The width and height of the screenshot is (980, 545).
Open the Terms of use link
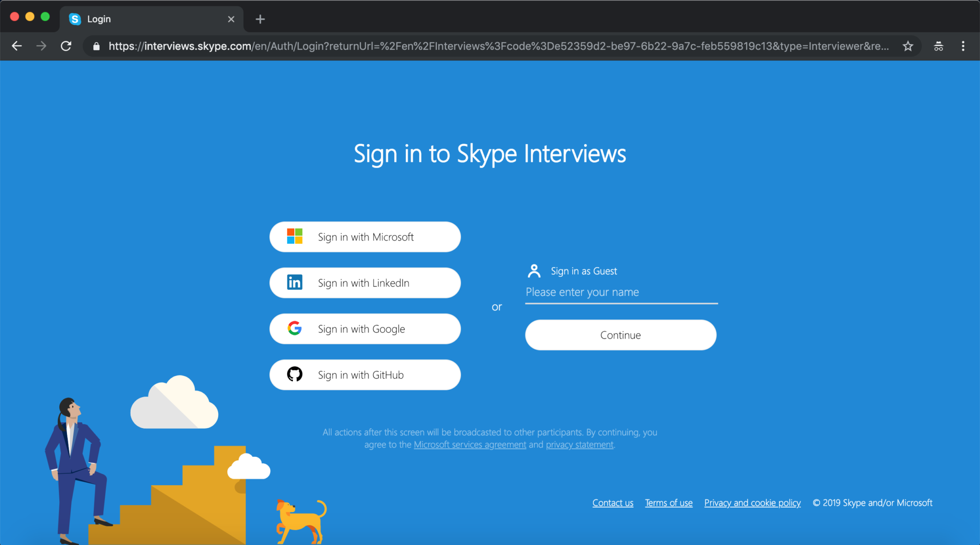(668, 503)
